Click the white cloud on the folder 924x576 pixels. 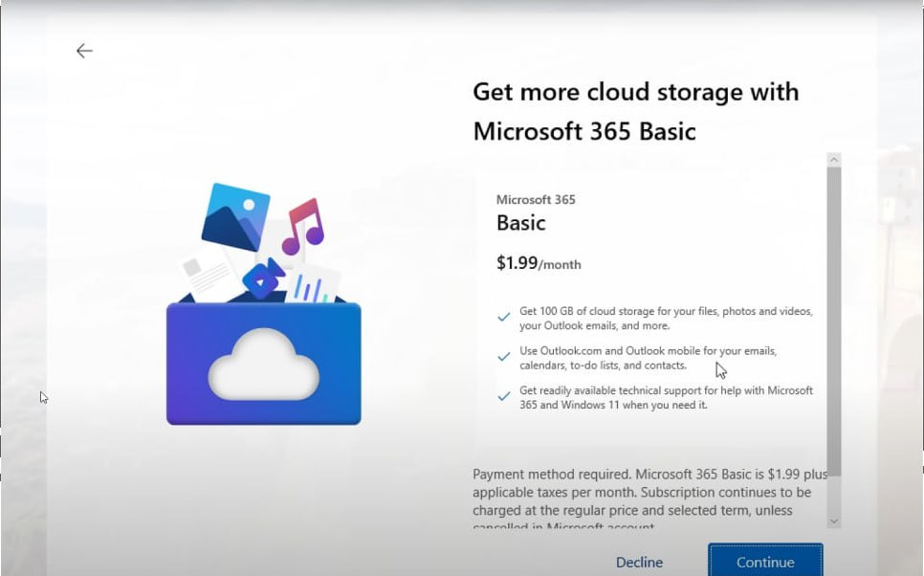coord(262,364)
